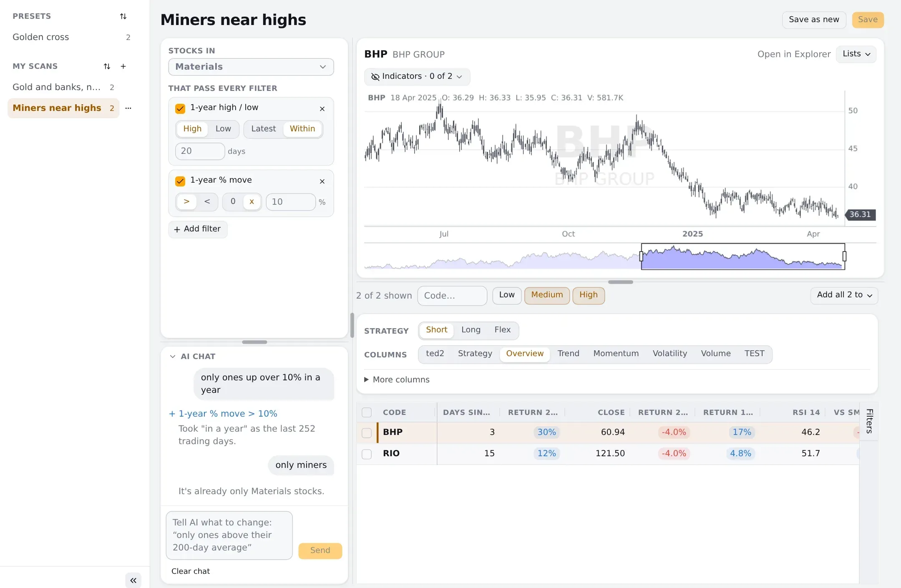
Task: Expand the Indicators 0 of 2 menu
Action: 417,76
